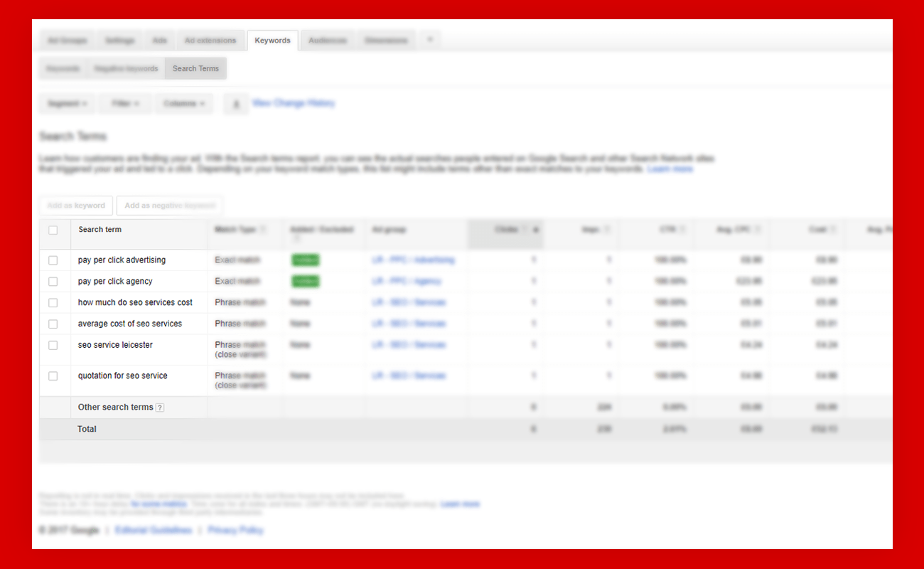Click the green Added badge for pay per click advertising

[306, 260]
